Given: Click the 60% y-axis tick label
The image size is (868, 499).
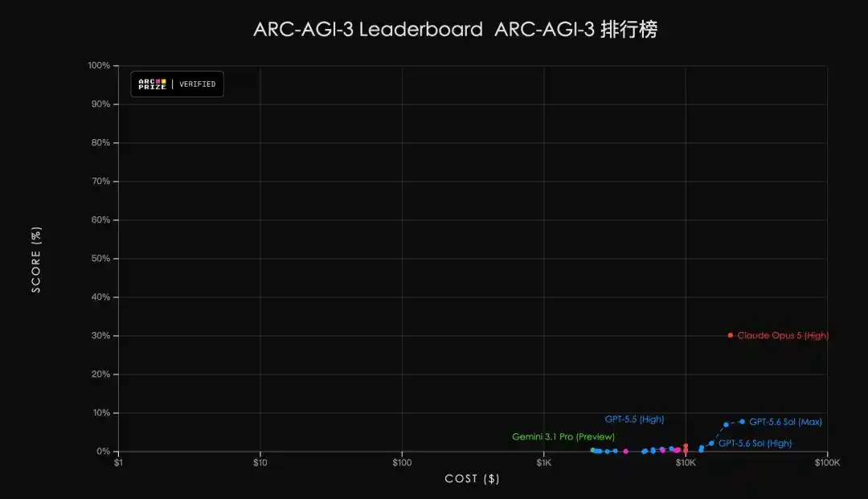Looking at the screenshot, I should tap(100, 220).
